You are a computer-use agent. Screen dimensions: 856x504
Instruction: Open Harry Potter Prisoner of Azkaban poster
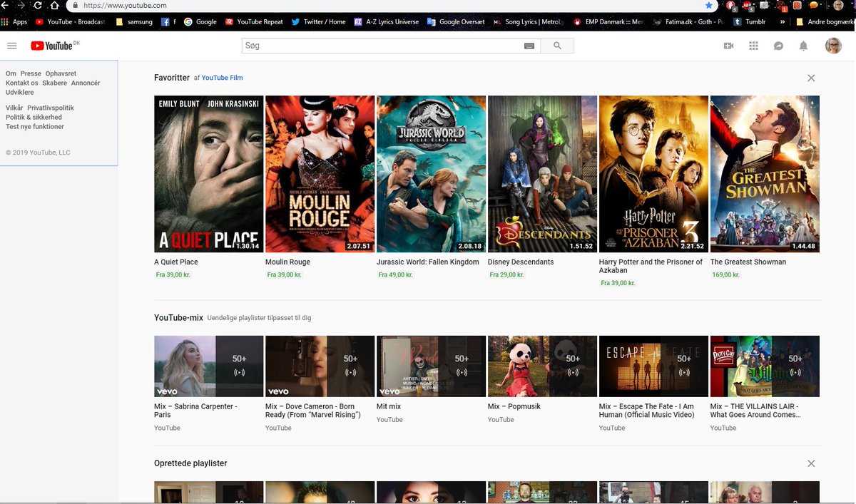[653, 174]
